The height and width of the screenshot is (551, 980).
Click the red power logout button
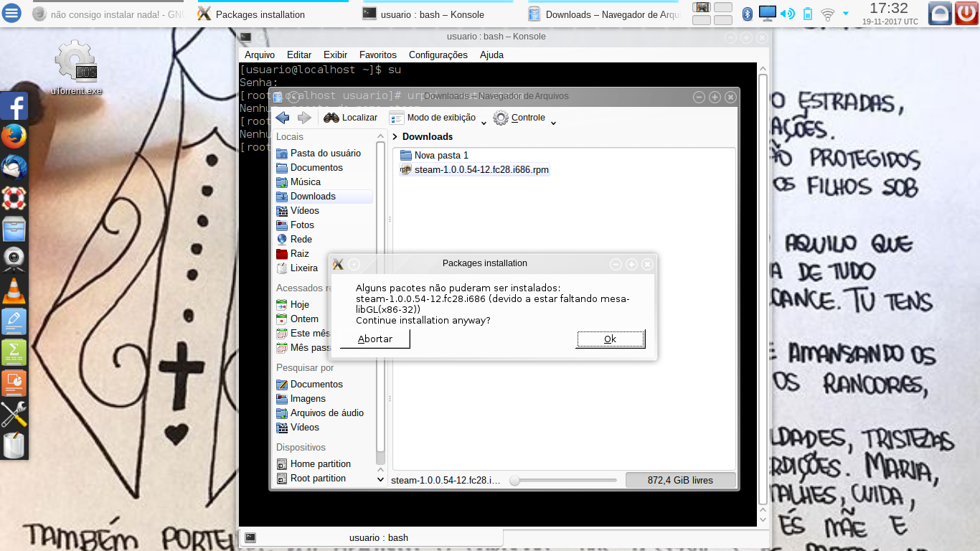(966, 14)
